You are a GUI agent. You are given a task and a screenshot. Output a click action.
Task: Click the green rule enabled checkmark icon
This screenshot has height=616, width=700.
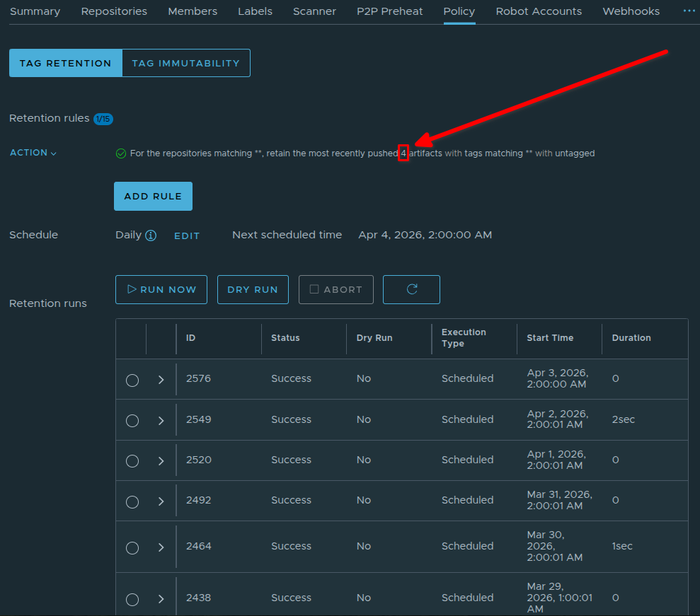click(x=120, y=153)
